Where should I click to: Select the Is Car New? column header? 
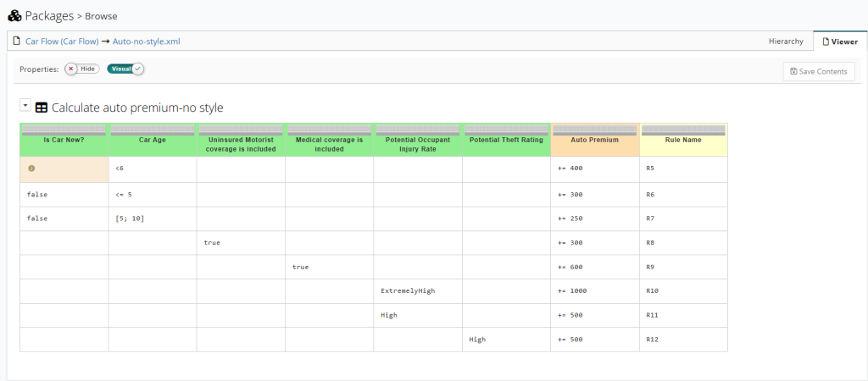pyautogui.click(x=64, y=140)
